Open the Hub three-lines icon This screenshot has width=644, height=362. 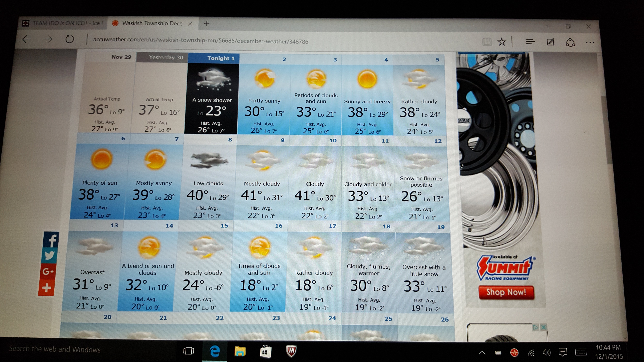(530, 42)
